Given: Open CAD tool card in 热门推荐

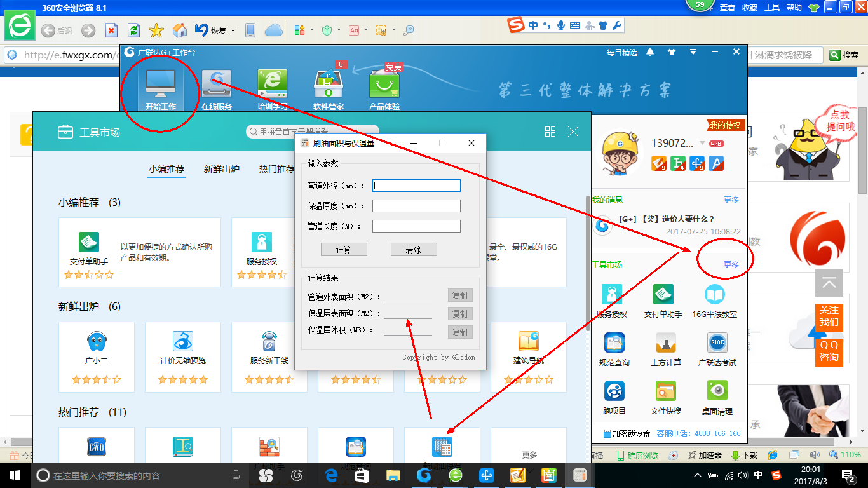Looking at the screenshot, I should point(97,445).
